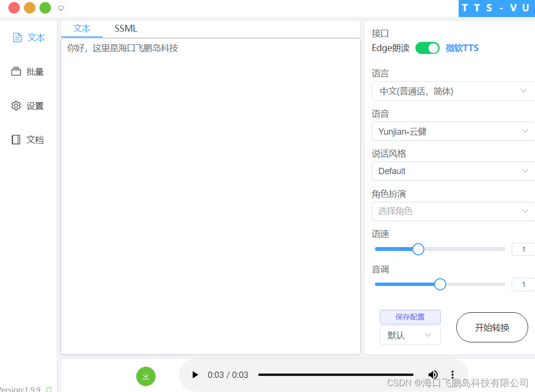Screen dimensions: 535x392
Task: Open the audio player options menu
Action: coord(452,374)
